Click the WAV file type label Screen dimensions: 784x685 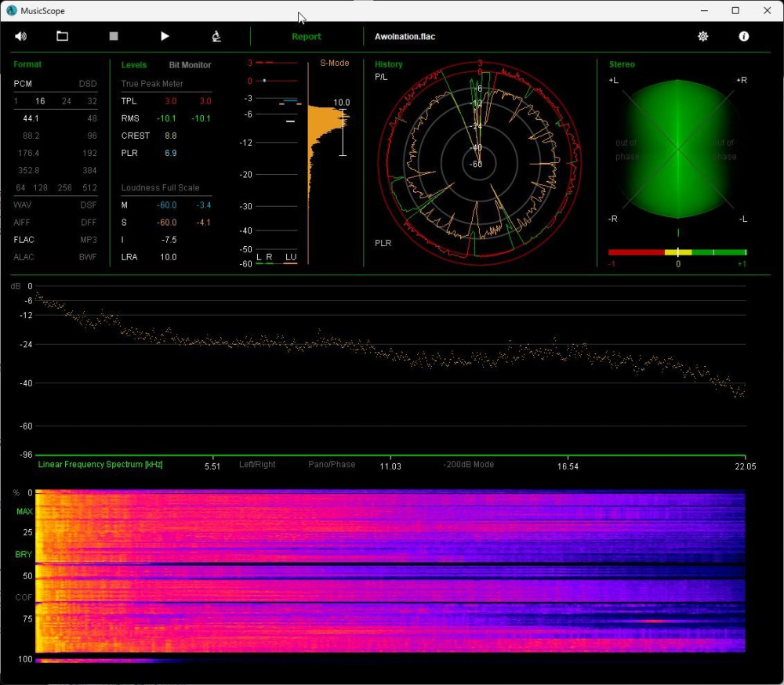23,205
